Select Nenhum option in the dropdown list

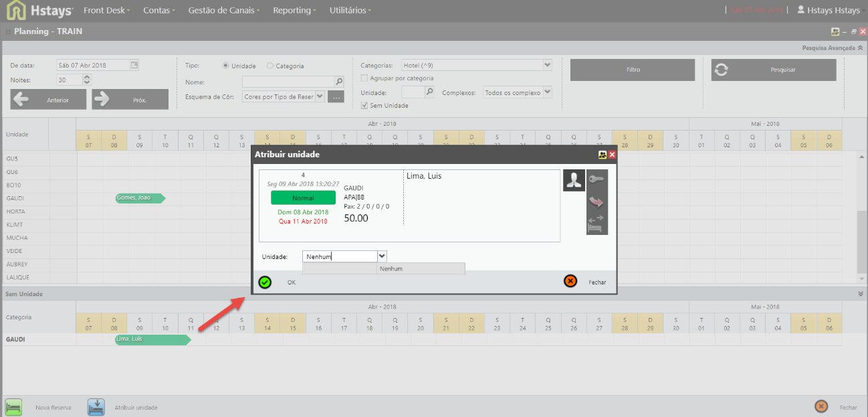pos(391,269)
